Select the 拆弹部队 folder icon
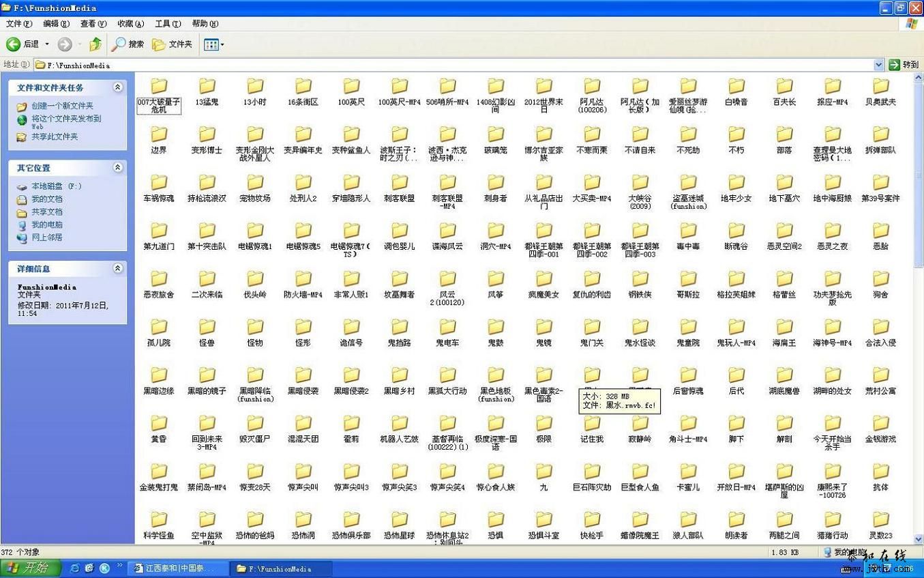924x578 pixels. click(x=880, y=134)
